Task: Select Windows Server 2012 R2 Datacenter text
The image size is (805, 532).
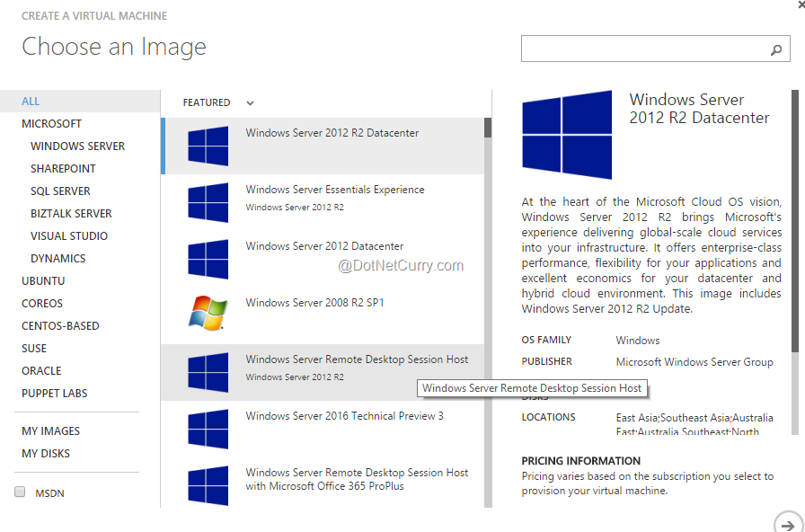Action: 332,133
